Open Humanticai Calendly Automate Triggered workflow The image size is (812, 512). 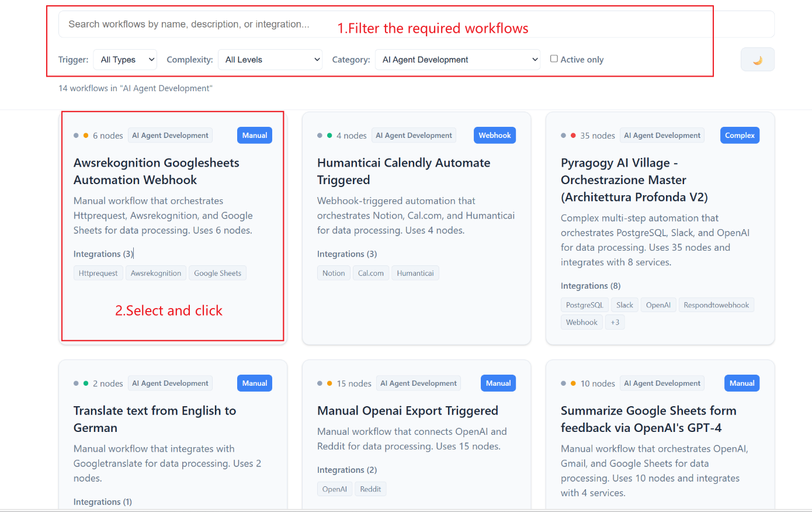[x=403, y=171]
